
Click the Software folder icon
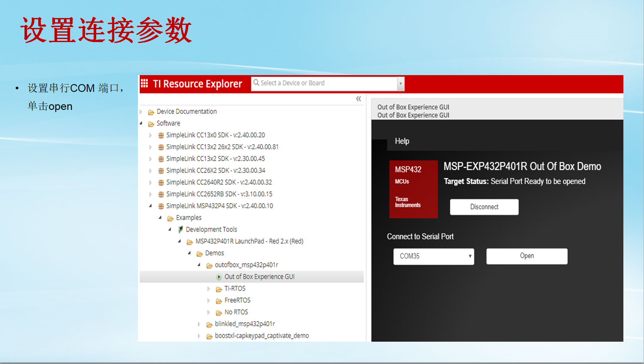[x=151, y=124]
